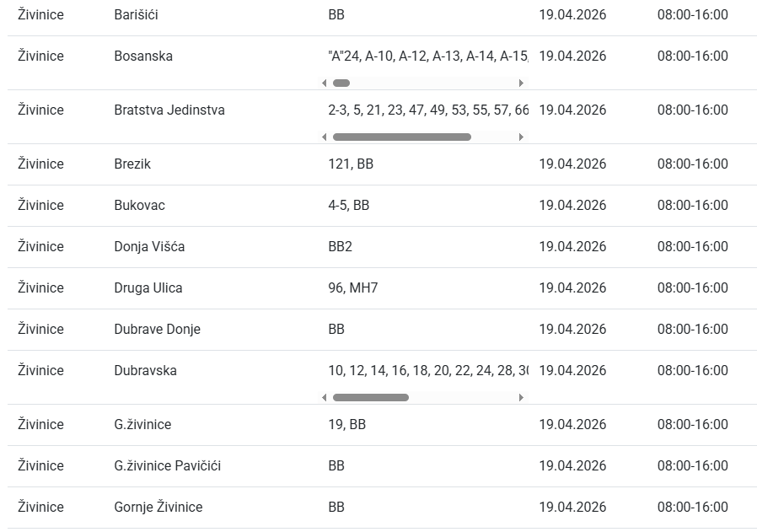The height and width of the screenshot is (532, 757).
Task: Click the Bosanska row scrollbar thumb
Action: [x=341, y=83]
